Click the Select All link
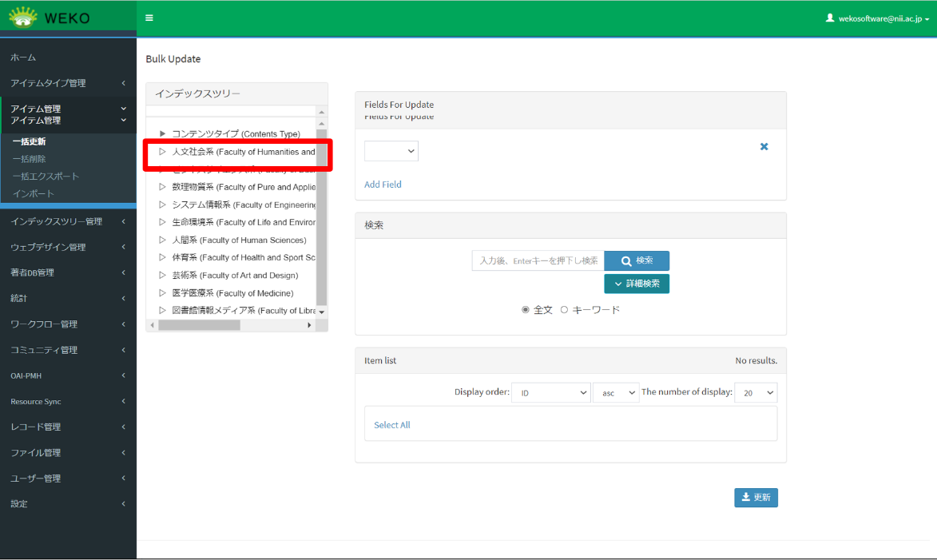Screen dimensions: 937x560 pos(391,425)
